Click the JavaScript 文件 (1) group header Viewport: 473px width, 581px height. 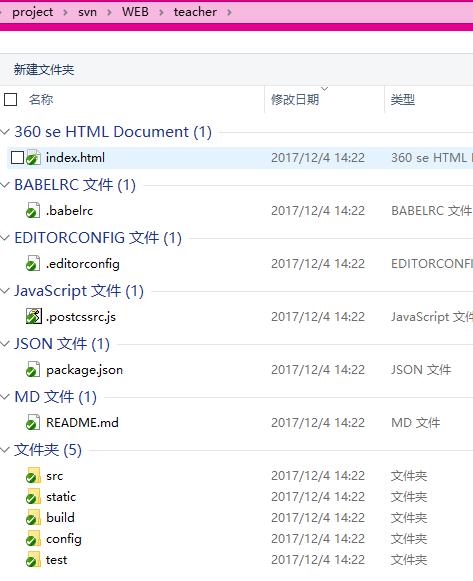(x=79, y=291)
